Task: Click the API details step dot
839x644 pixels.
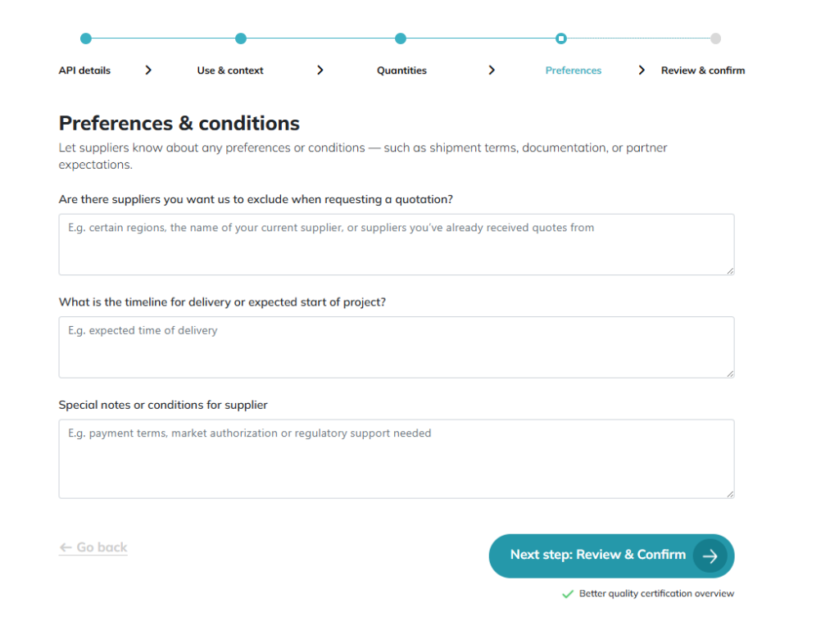Action: point(86,39)
